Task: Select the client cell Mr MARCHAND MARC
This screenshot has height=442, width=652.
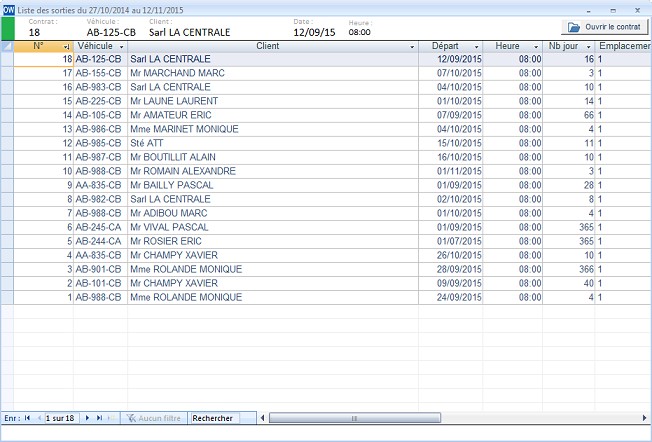Action: (x=273, y=73)
